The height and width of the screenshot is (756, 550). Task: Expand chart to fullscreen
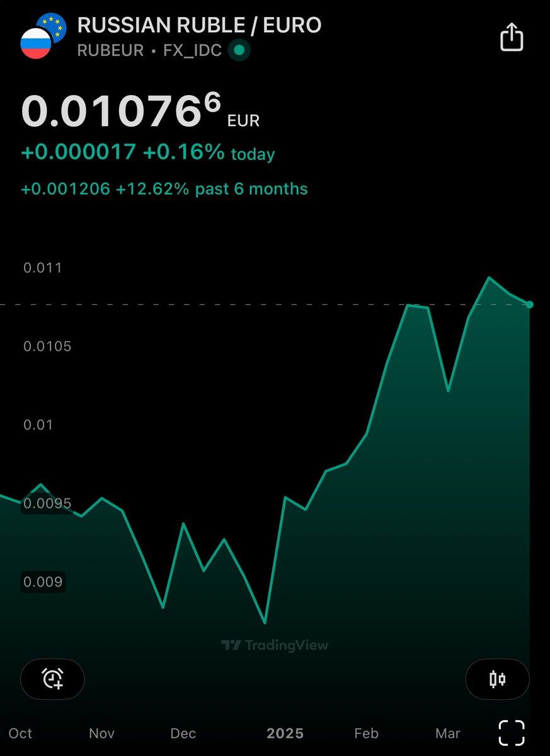coord(512,733)
